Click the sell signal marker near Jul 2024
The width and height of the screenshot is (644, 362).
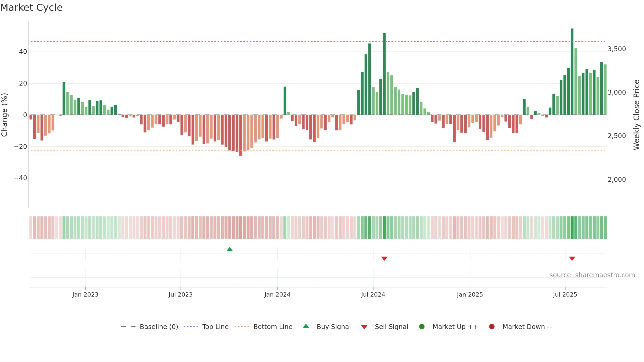(x=384, y=258)
